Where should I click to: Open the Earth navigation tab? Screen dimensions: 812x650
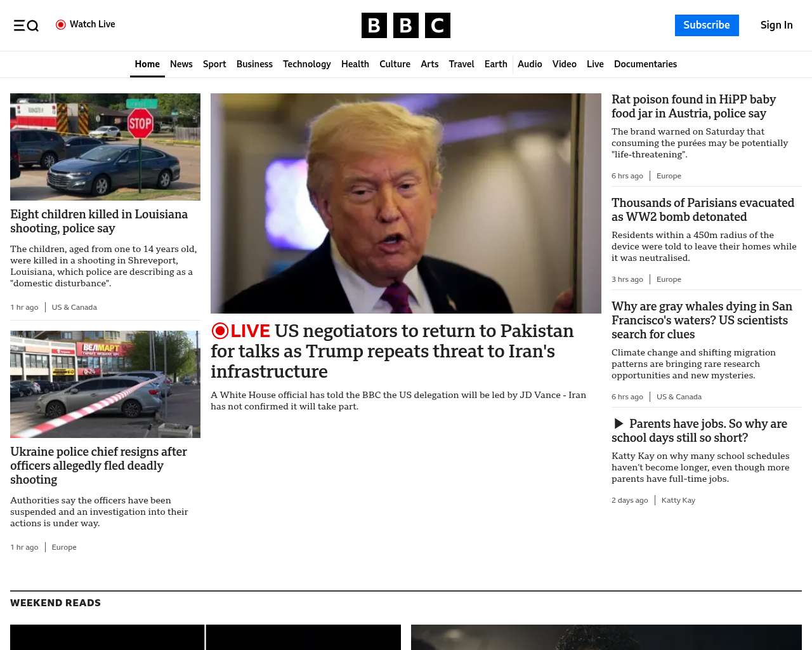point(495,64)
